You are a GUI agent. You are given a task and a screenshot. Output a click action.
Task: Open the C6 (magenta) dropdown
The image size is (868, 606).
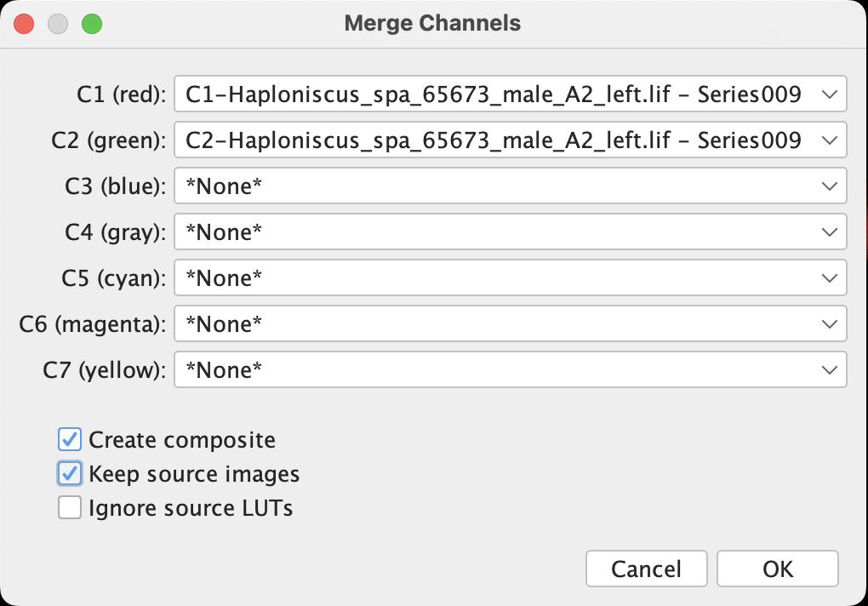[x=509, y=323]
